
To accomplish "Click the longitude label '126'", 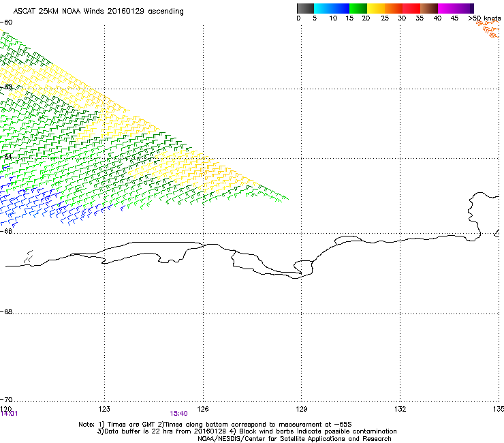I will [x=203, y=409].
